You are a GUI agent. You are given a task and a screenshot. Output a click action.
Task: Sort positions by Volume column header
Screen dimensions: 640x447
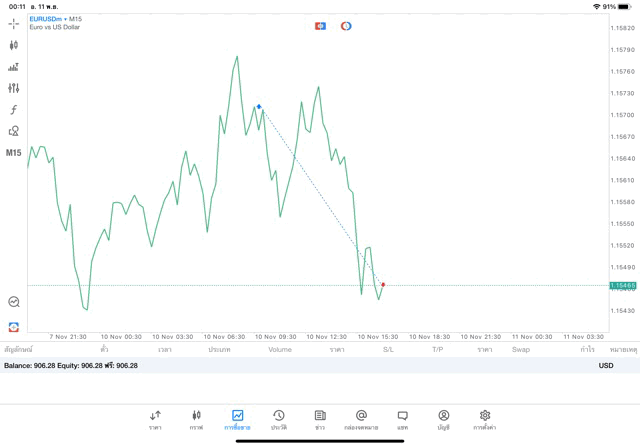280,350
